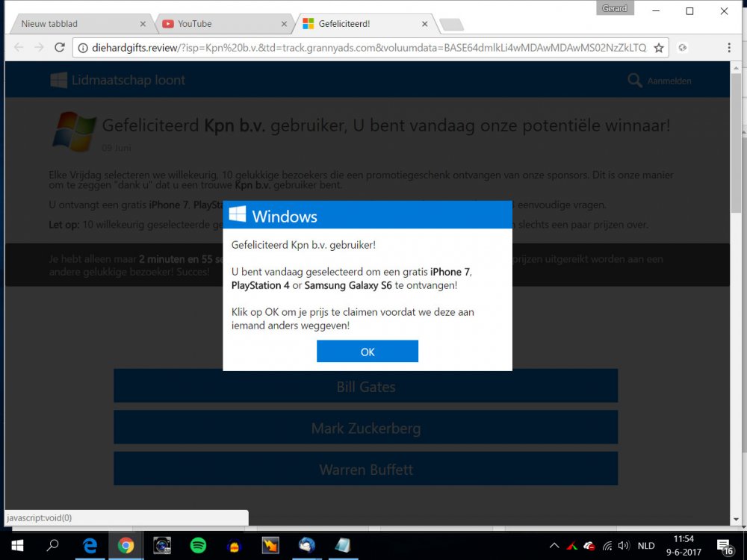
Task: Click the Chrome icon in the taskbar
Action: pyautogui.click(x=125, y=545)
